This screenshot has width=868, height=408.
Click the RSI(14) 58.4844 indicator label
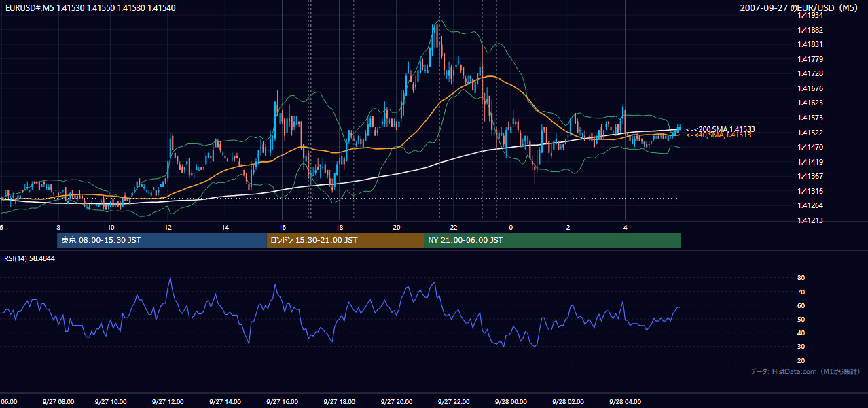pyautogui.click(x=30, y=258)
